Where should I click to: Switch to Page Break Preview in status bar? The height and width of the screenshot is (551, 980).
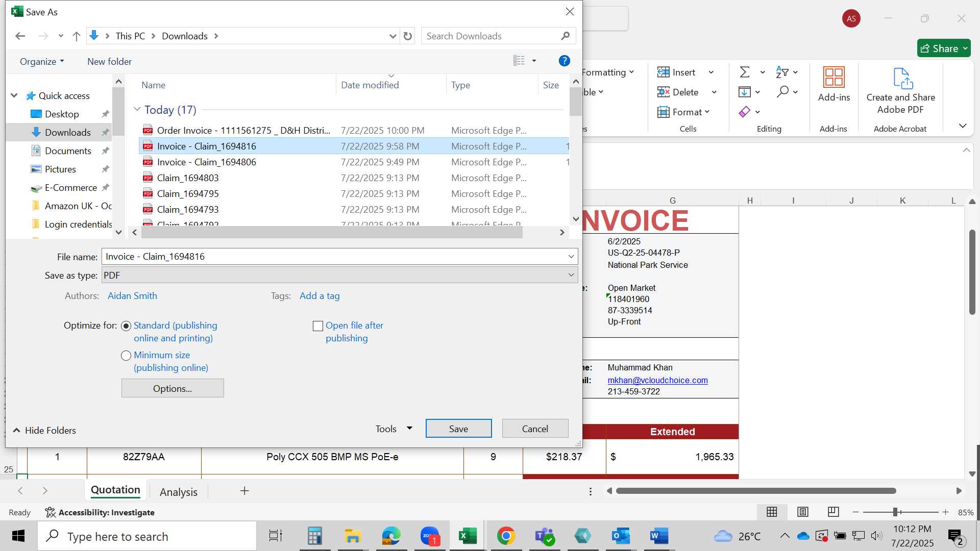[833, 512]
